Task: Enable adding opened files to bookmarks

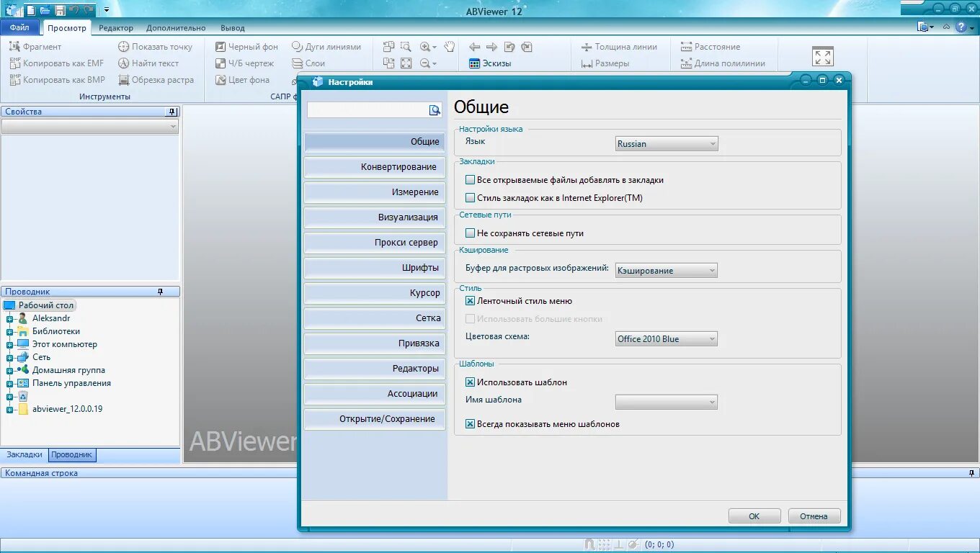Action: point(469,179)
